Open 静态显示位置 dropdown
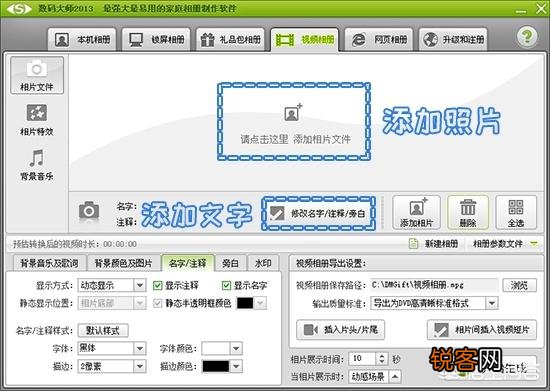550x391 pixels. 112,303
